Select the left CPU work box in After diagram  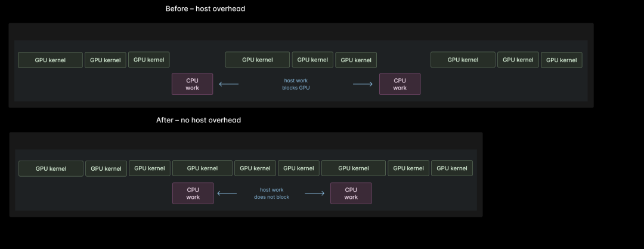click(193, 193)
